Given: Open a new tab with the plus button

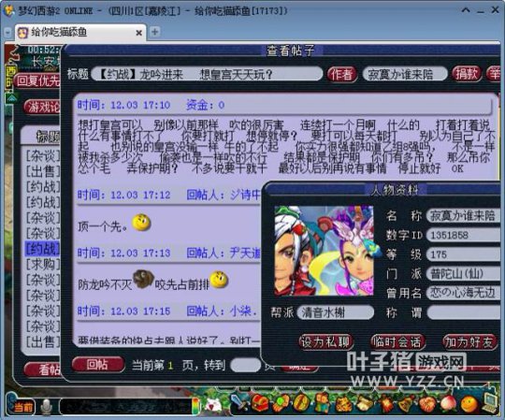Looking at the screenshot, I should (x=155, y=32).
